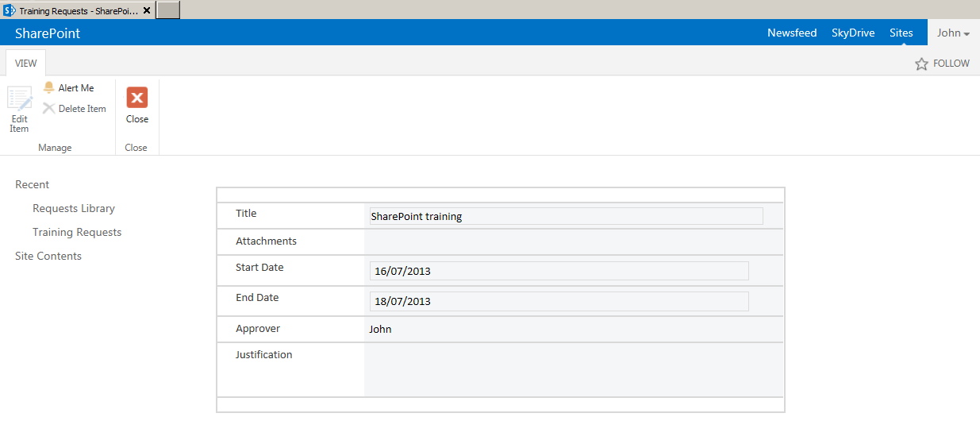The image size is (980, 444).
Task: Click the red Close icon in ribbon
Action: point(137,98)
